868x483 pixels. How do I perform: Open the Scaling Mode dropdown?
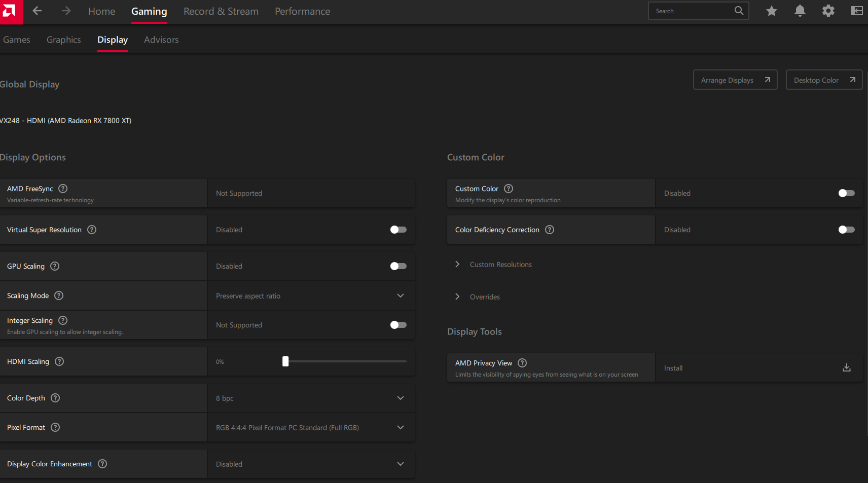click(311, 296)
